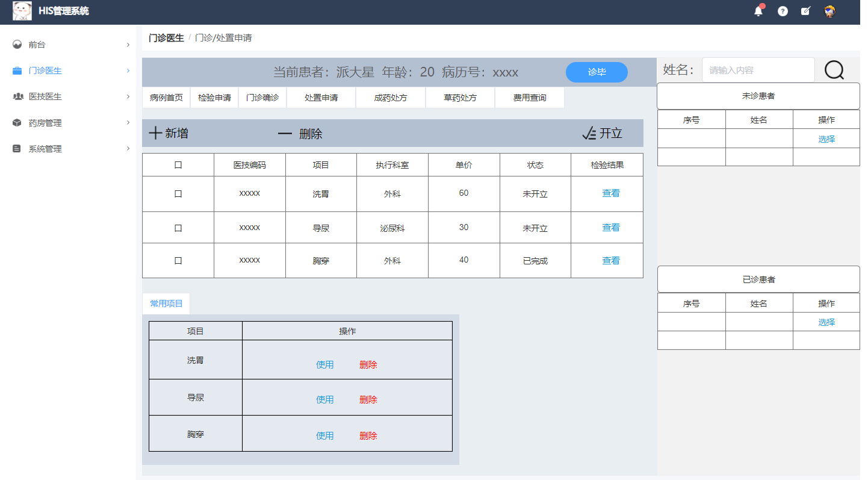Screen dimensions: 868x480
Task: Collapse the 未诊患者 panel header
Action: point(758,96)
